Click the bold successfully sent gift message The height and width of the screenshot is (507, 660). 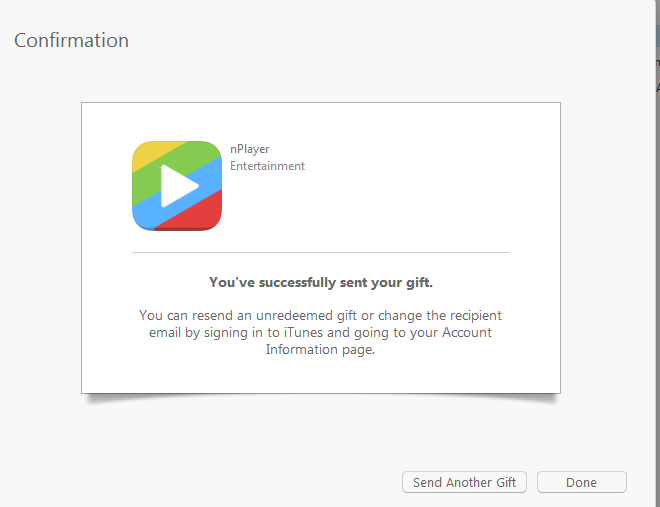pyautogui.click(x=320, y=282)
